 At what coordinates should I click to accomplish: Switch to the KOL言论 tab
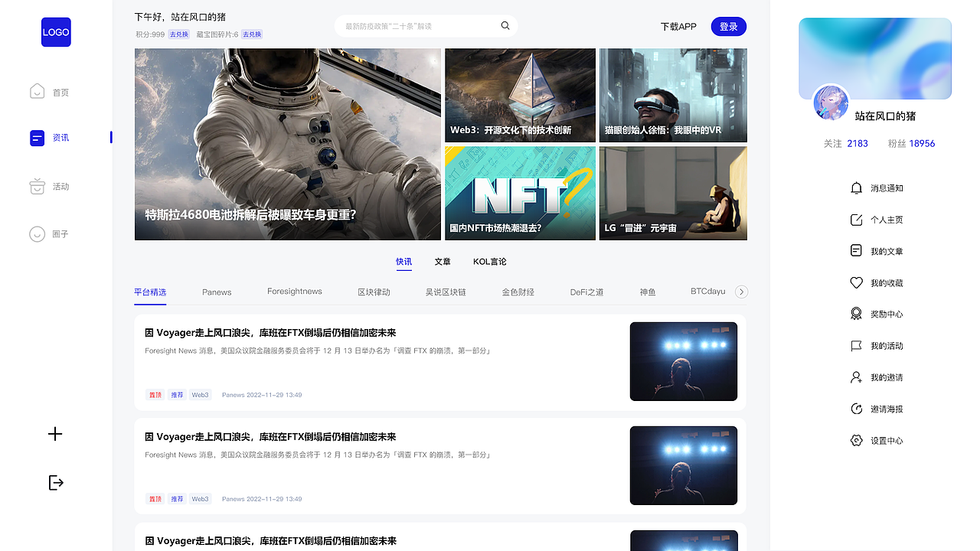click(490, 262)
